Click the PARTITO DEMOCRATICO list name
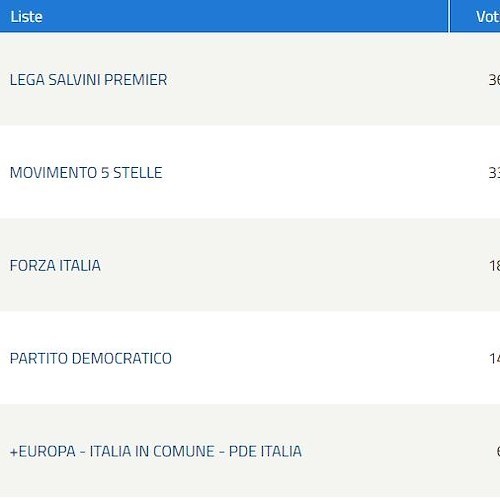The width and height of the screenshot is (500, 500). [91, 358]
